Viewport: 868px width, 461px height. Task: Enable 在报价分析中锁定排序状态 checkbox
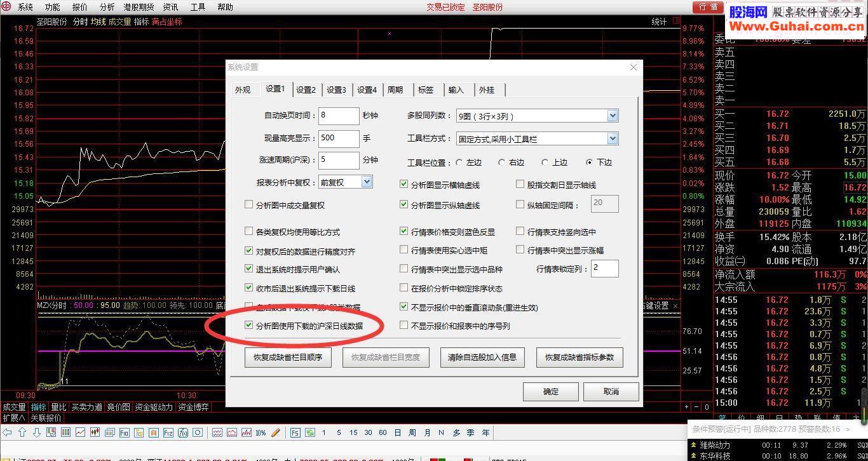click(x=403, y=288)
